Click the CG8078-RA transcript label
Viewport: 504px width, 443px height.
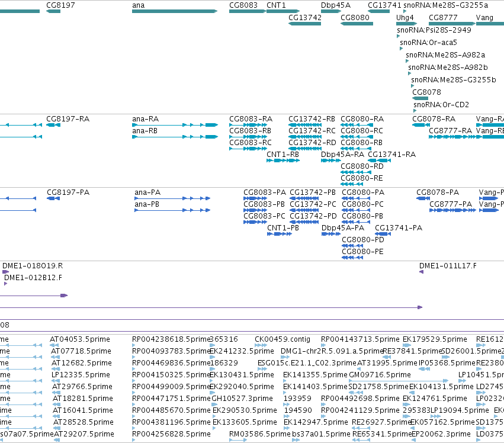[434, 119]
